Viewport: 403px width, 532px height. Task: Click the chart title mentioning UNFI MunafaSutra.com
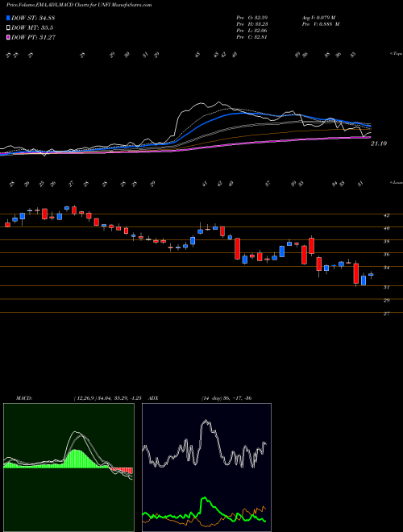pyautogui.click(x=79, y=5)
